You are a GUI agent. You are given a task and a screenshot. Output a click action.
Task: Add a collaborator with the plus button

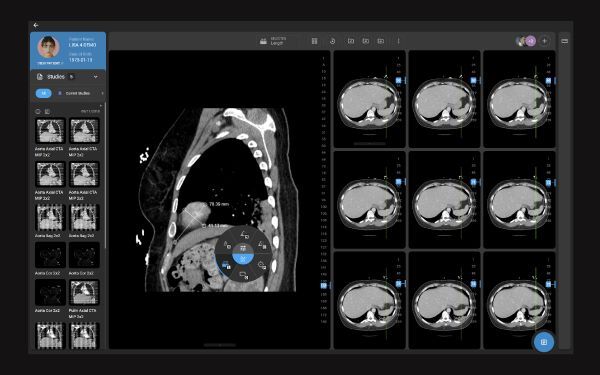click(544, 41)
